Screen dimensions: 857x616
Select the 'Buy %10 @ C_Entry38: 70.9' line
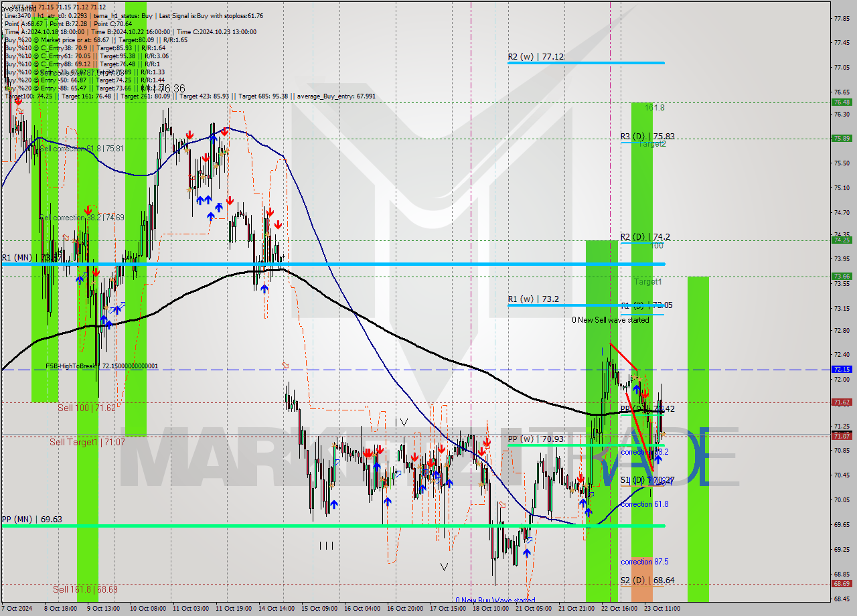tap(84, 48)
